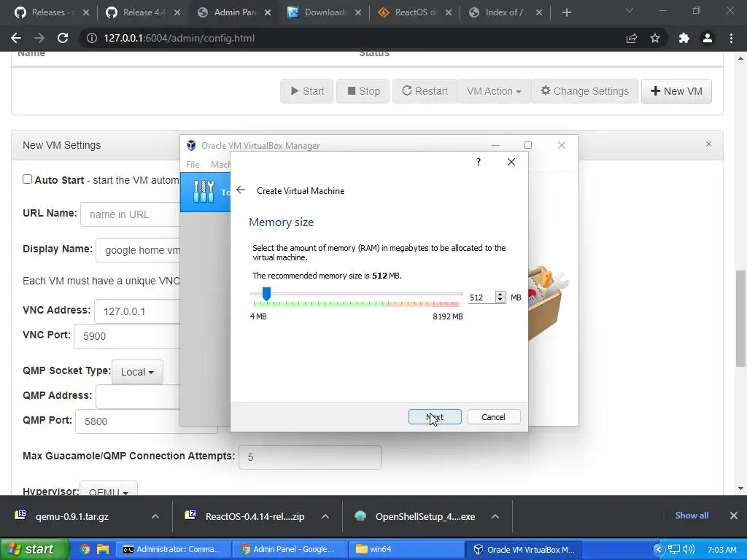The width and height of the screenshot is (747, 560).
Task: Open the share page icon in address bar
Action: pos(632,38)
